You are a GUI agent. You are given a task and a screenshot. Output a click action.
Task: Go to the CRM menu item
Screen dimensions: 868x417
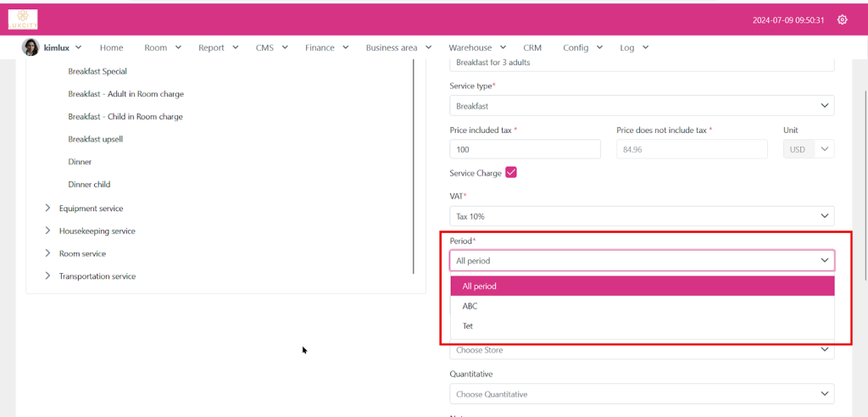point(532,48)
